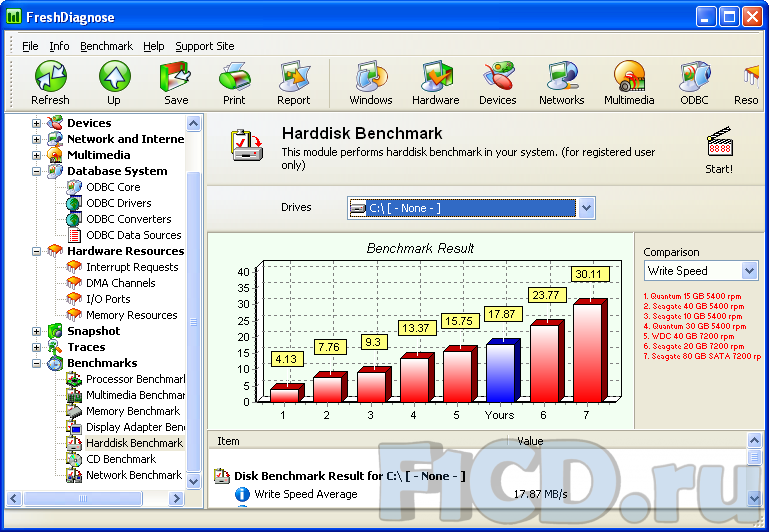Select I/O Ports tree item

pos(108,299)
